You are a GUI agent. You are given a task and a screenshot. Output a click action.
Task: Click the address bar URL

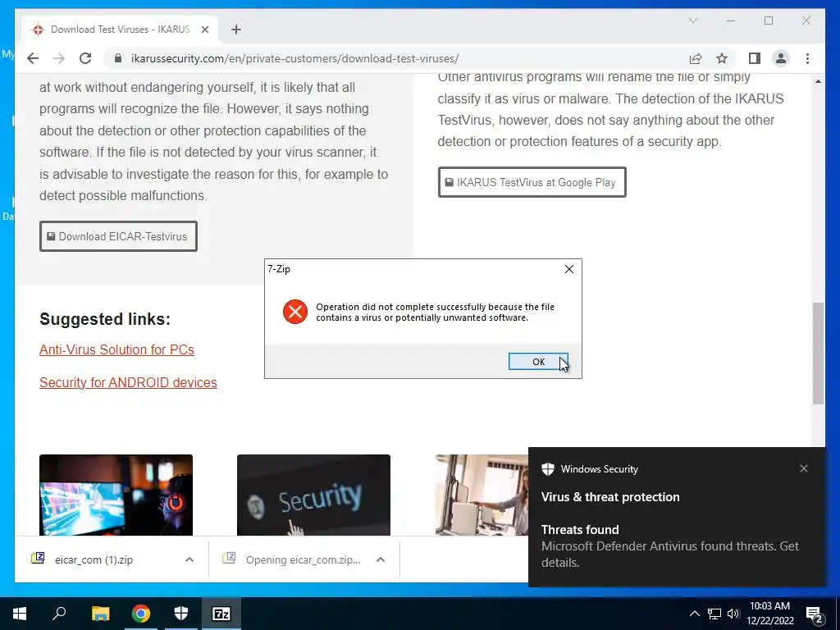tap(294, 58)
